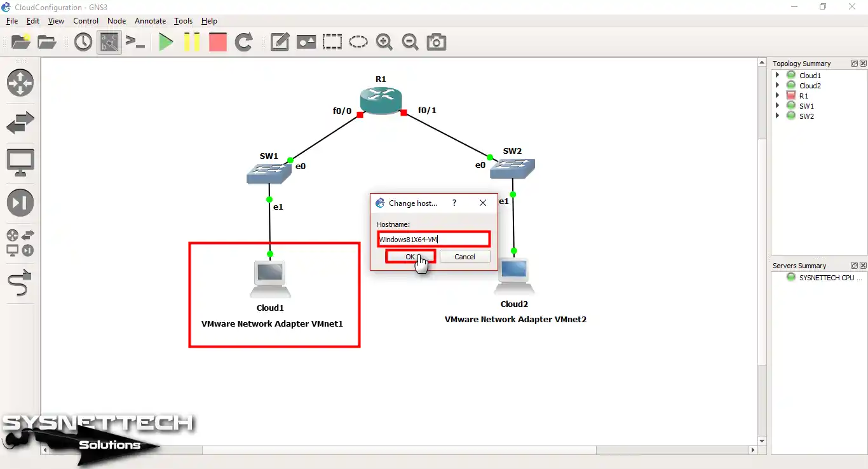Toggle interface labels display on the toolbar
The height and width of the screenshot is (469, 868).
(x=109, y=42)
